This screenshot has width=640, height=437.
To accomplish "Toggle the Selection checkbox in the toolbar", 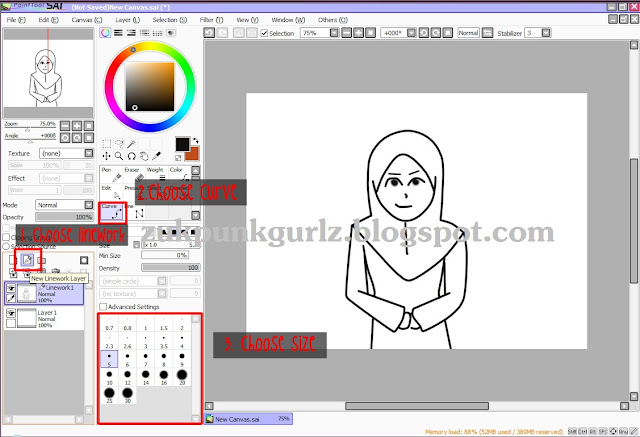I will tap(264, 33).
